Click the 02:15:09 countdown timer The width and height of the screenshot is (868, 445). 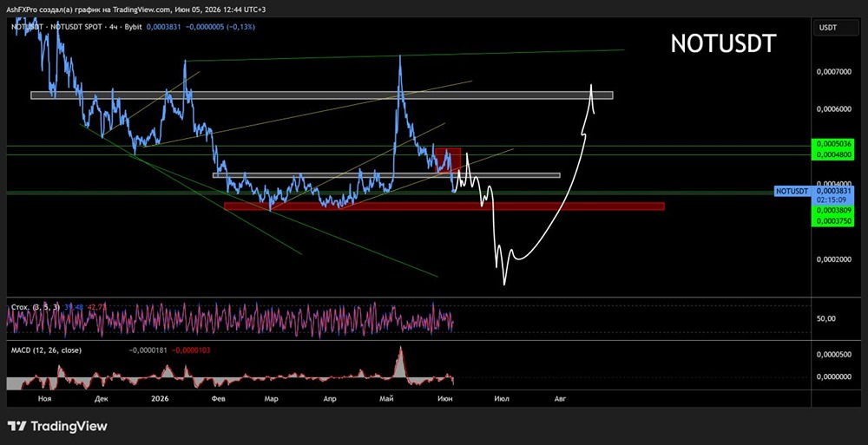(x=833, y=200)
